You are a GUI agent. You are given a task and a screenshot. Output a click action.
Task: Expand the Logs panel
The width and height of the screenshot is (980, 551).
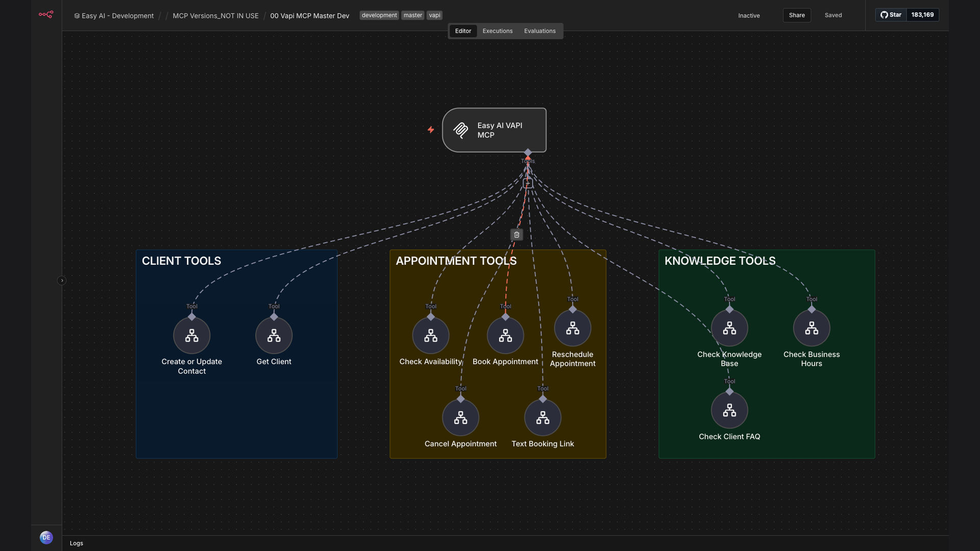coord(77,543)
